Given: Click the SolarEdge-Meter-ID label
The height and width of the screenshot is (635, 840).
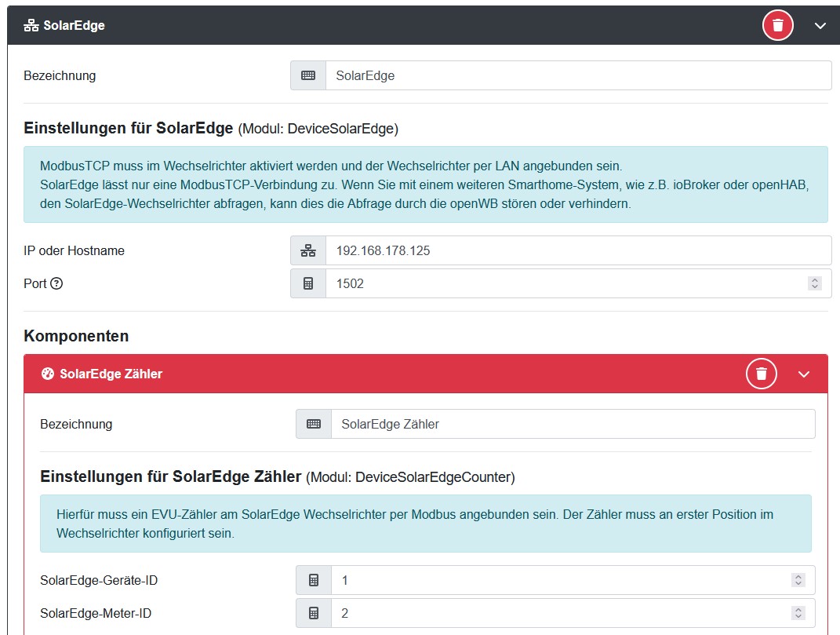Looking at the screenshot, I should pyautogui.click(x=96, y=613).
